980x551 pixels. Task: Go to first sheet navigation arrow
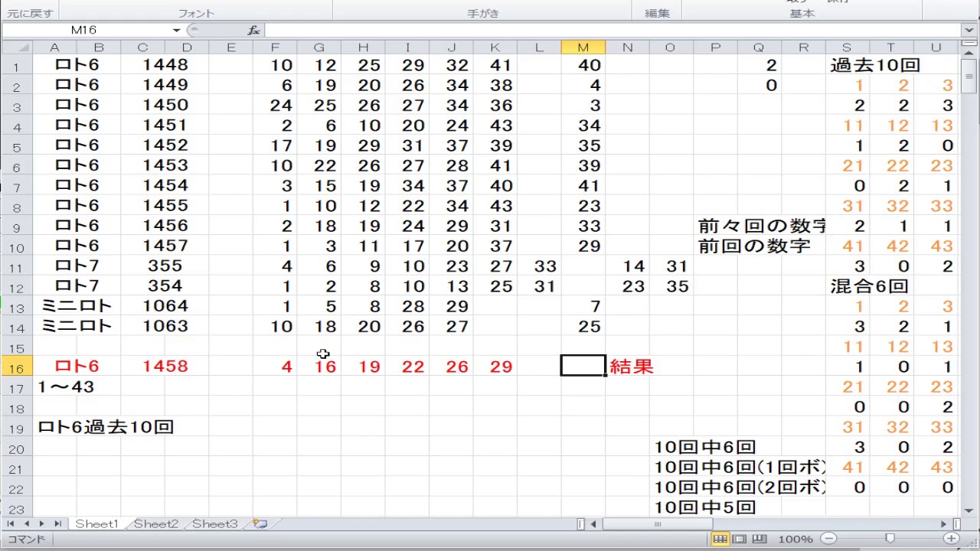point(11,524)
